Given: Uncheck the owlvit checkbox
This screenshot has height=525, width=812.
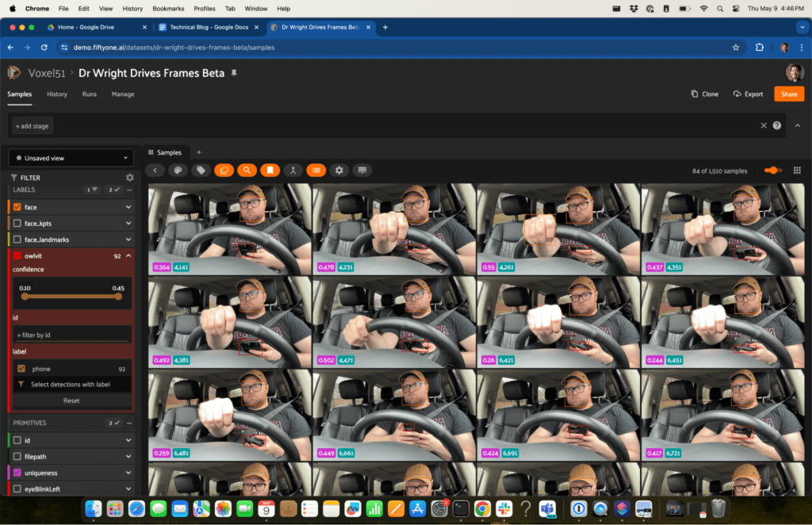Looking at the screenshot, I should point(17,256).
